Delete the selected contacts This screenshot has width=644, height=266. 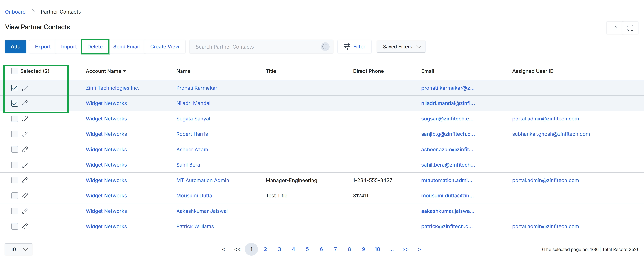[x=95, y=47]
